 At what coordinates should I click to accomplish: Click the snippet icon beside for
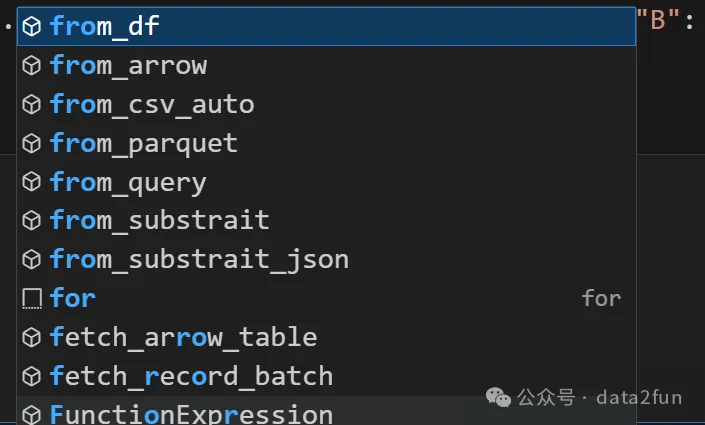point(32,298)
